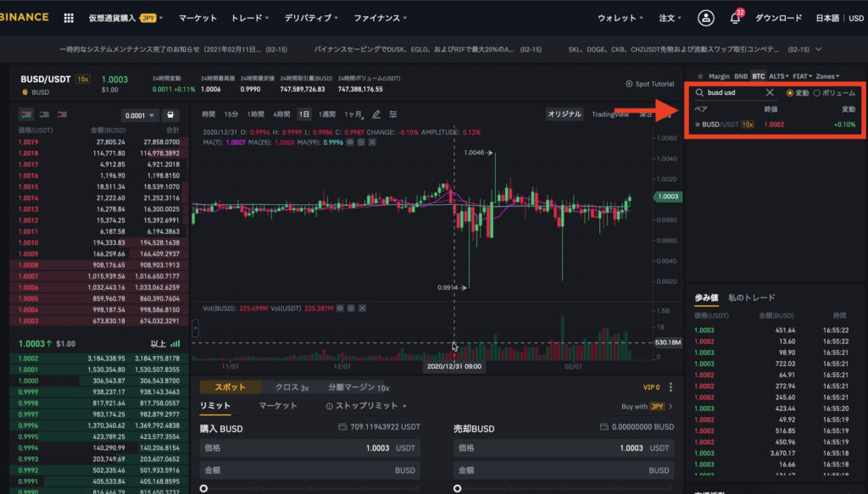Screen dimensions: 868x494
Task: Open the apps grid menu icon
Action: click(69, 19)
